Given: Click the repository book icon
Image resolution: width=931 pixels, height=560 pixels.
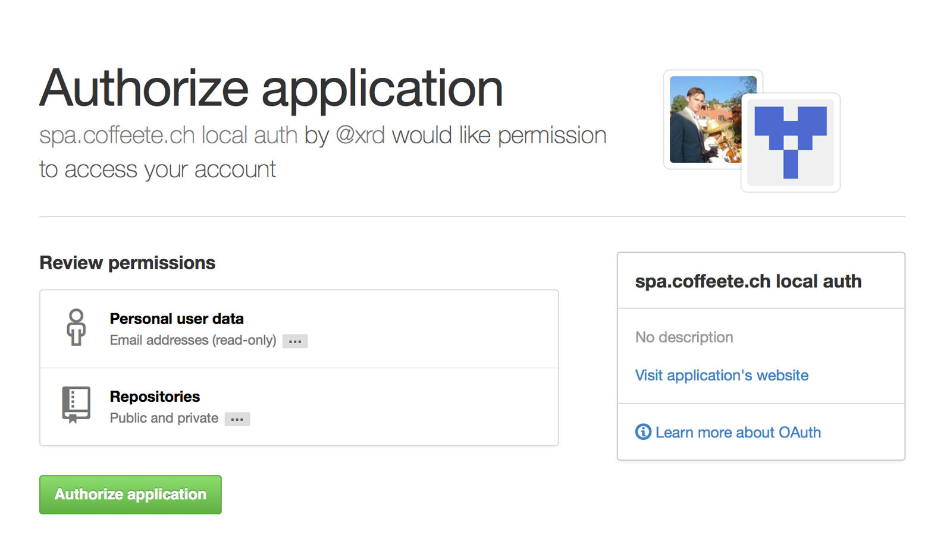Looking at the screenshot, I should point(76,405).
